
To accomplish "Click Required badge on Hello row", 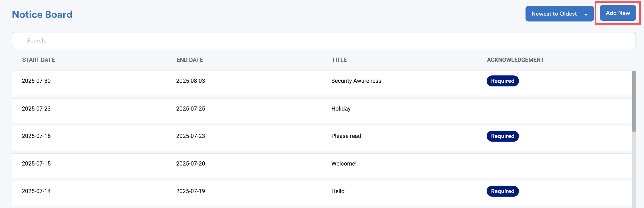I will (503, 191).
